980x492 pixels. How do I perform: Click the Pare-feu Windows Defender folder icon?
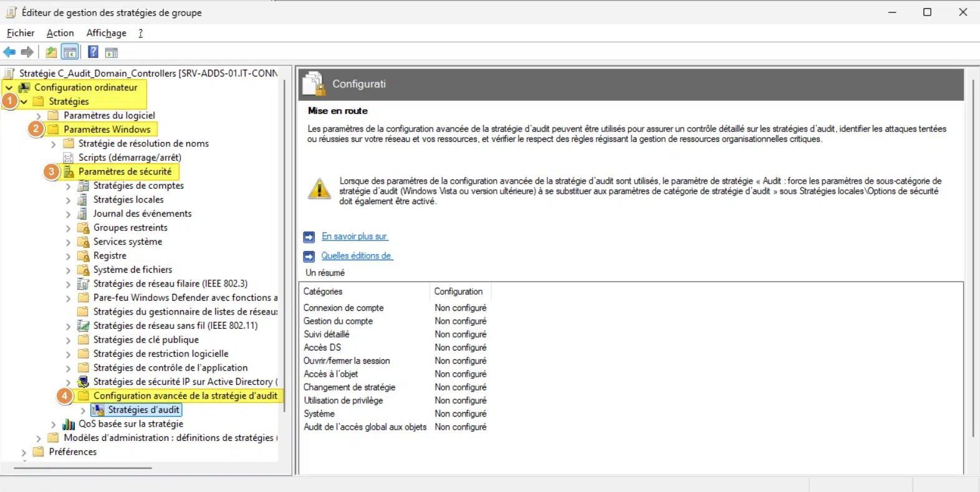click(x=83, y=298)
